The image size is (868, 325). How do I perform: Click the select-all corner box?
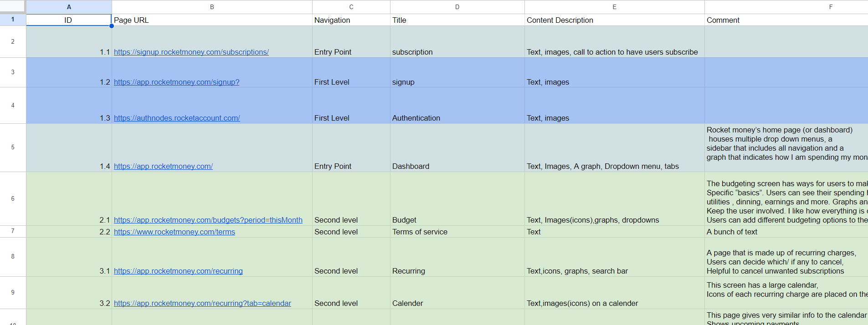tap(13, 7)
